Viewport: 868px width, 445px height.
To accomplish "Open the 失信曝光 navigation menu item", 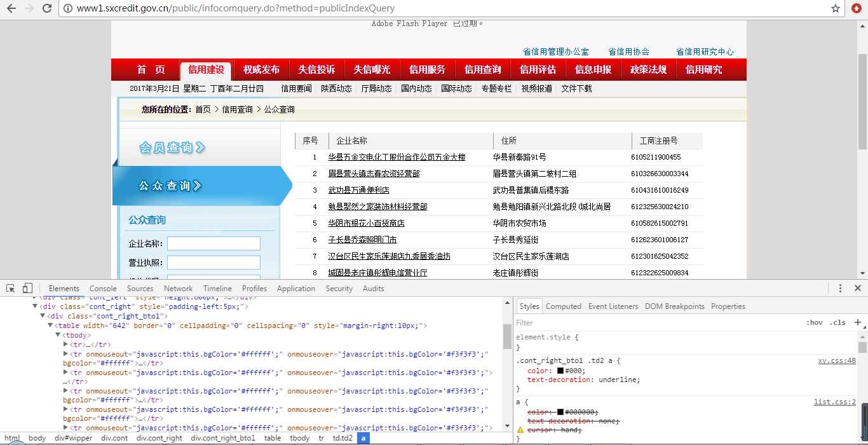I will click(x=372, y=70).
